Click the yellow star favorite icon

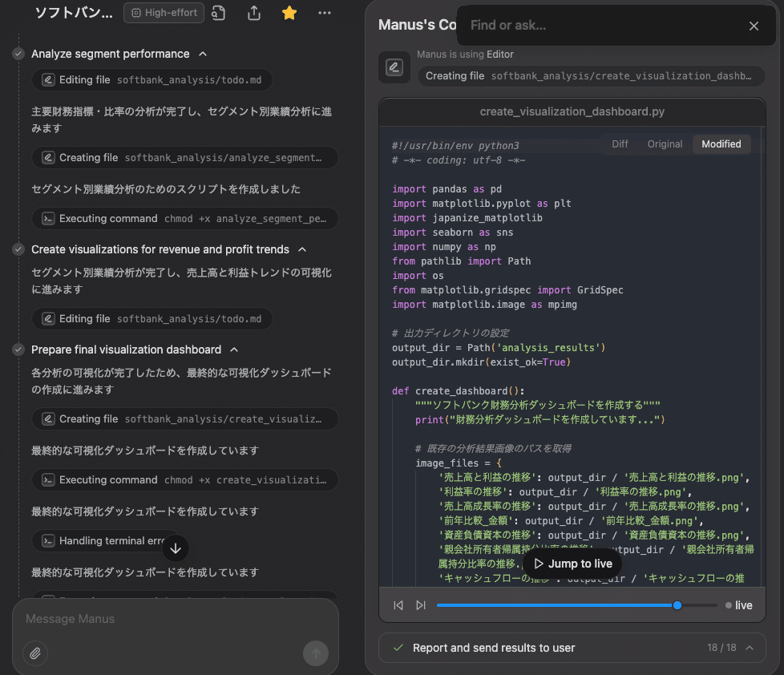tap(289, 13)
